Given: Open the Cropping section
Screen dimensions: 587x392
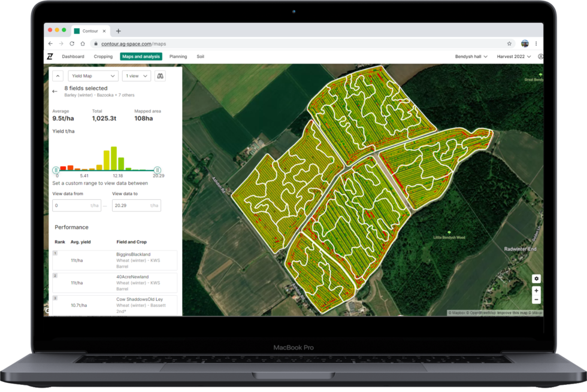Looking at the screenshot, I should tap(103, 56).
